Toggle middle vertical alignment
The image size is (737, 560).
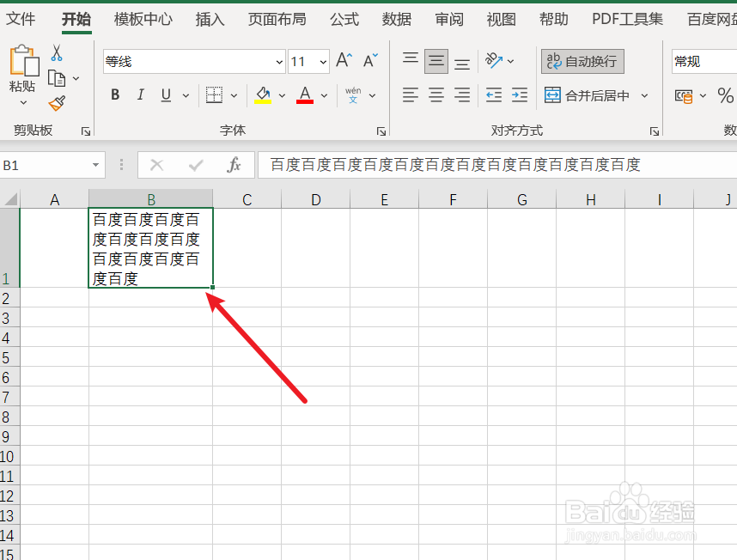point(436,62)
